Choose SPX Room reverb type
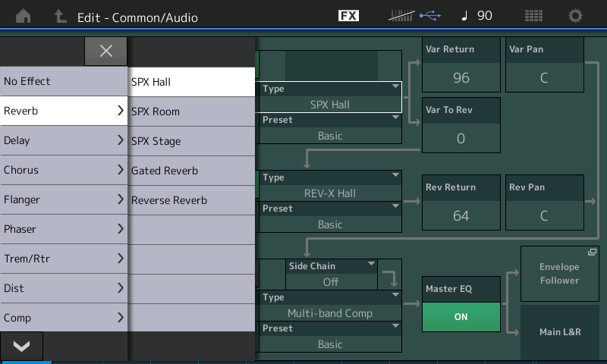 coord(191,111)
